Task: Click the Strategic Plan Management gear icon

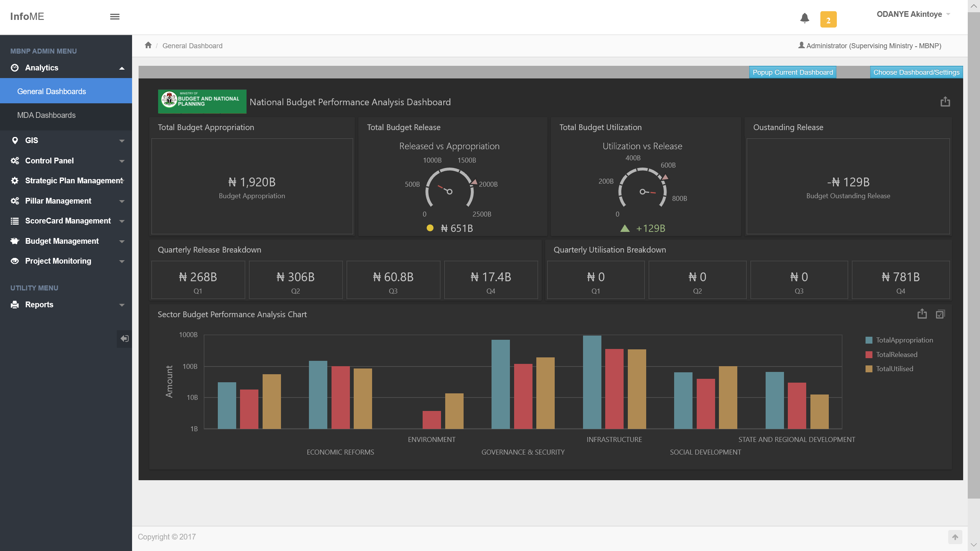Action: [x=15, y=181]
